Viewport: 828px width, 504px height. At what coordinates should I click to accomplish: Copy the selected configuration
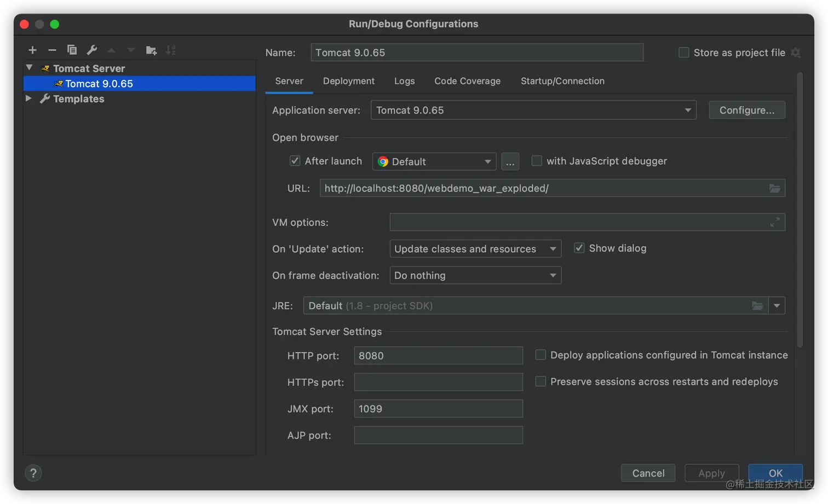[x=72, y=50]
